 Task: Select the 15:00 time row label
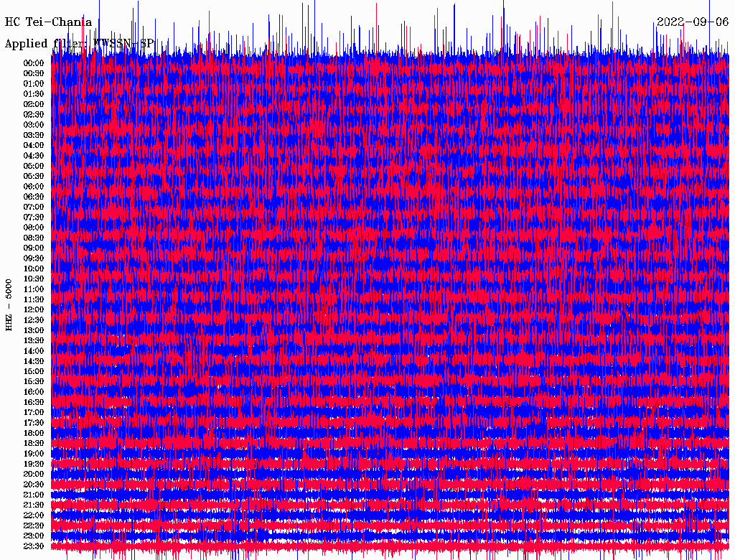point(34,371)
